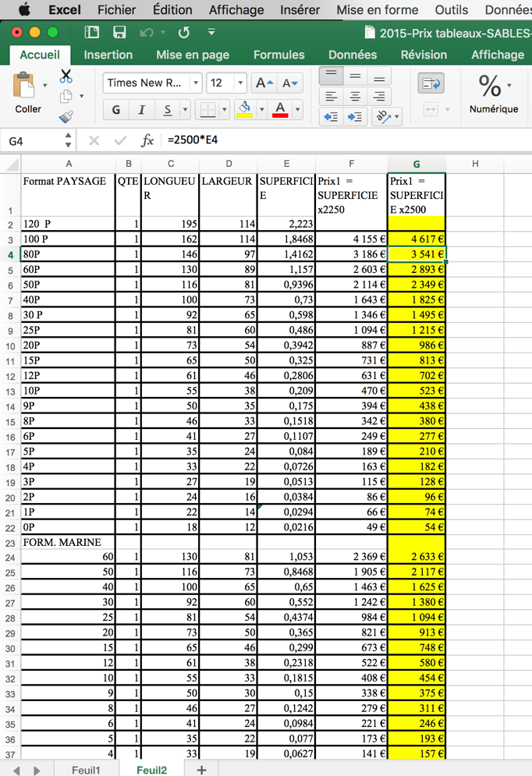Increase font size with the A up icon
The image size is (532, 776).
[x=264, y=83]
